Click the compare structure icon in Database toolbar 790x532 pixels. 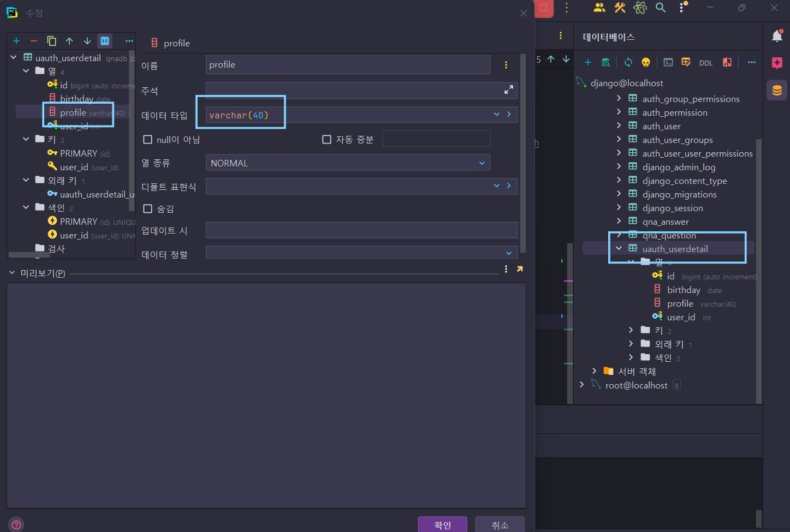(x=727, y=62)
